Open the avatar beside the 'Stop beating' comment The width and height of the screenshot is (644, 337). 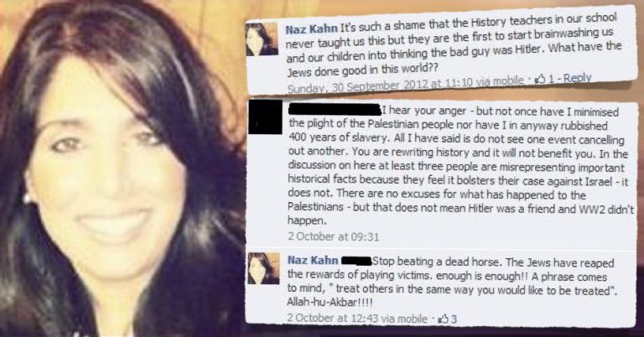263,268
